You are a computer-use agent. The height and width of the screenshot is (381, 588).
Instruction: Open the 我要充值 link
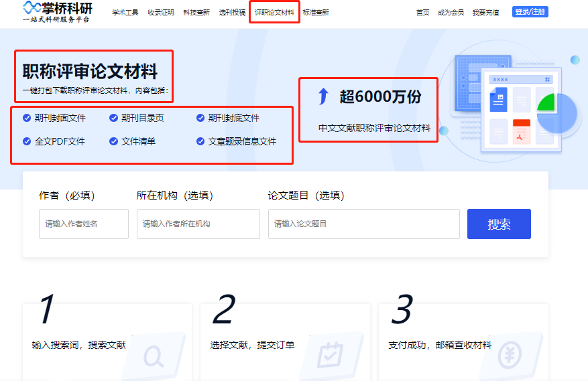tap(485, 12)
